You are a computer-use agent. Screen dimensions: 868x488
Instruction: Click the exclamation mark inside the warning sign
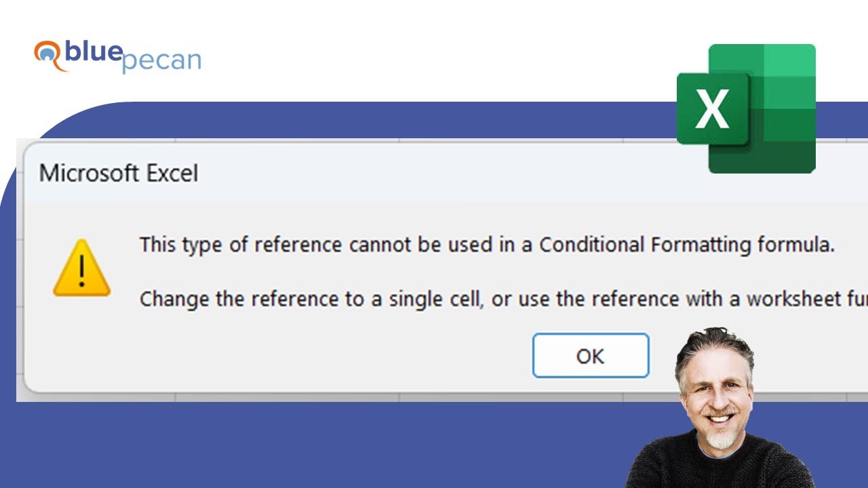point(81,272)
